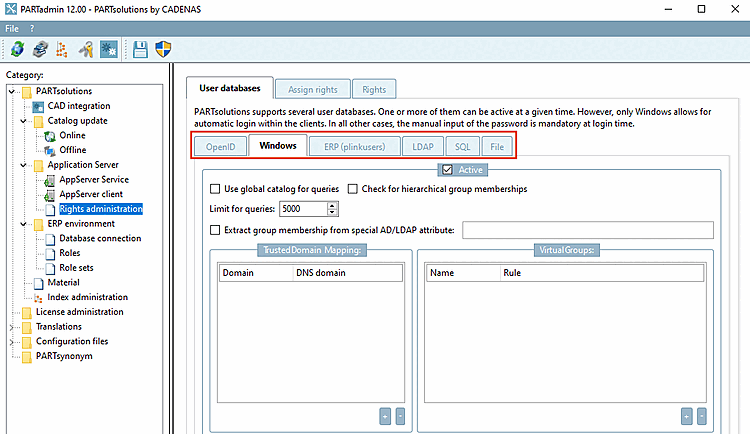Open the OpenID database tab
Screen dimensions: 750x434
(x=221, y=147)
